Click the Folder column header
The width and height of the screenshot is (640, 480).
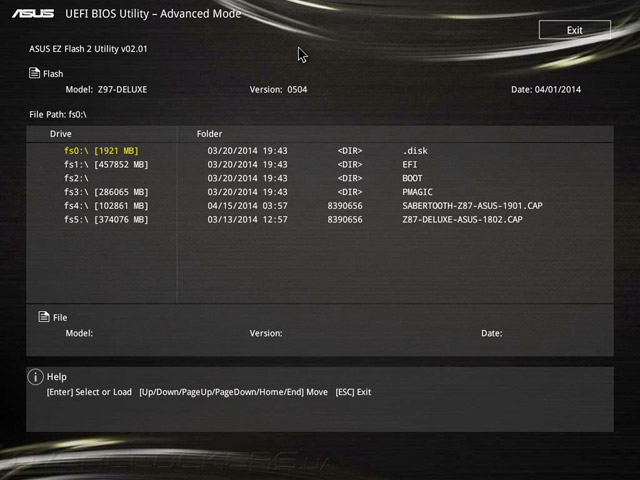coord(209,134)
